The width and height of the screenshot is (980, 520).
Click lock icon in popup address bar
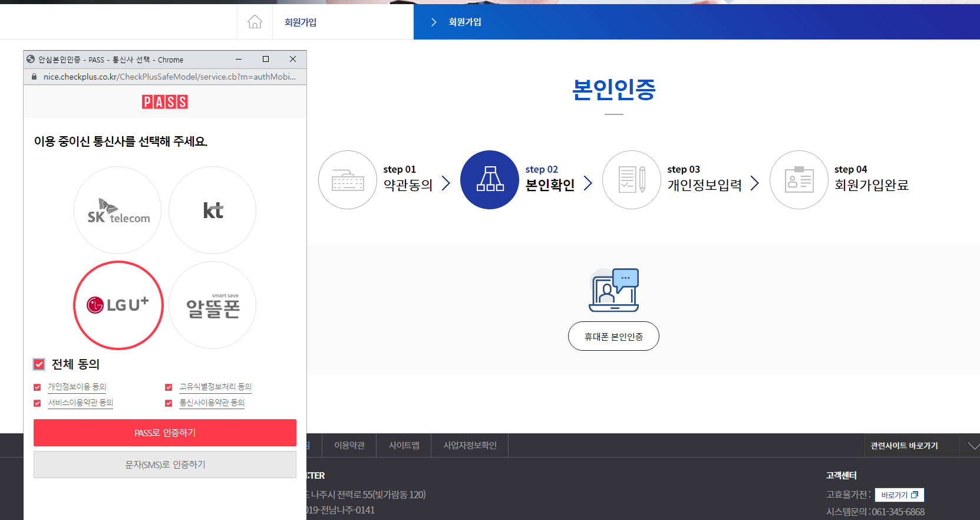34,77
